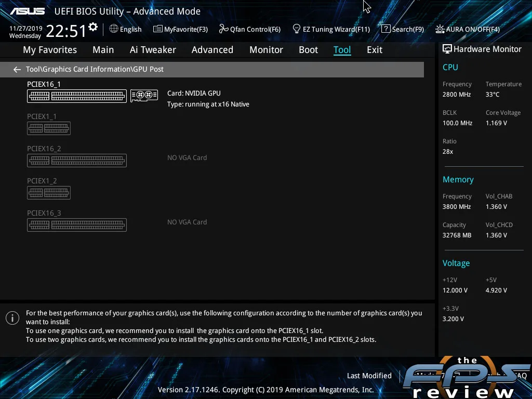
Task: Click 'Card: NVIDIA GPU' text
Action: [194, 94]
